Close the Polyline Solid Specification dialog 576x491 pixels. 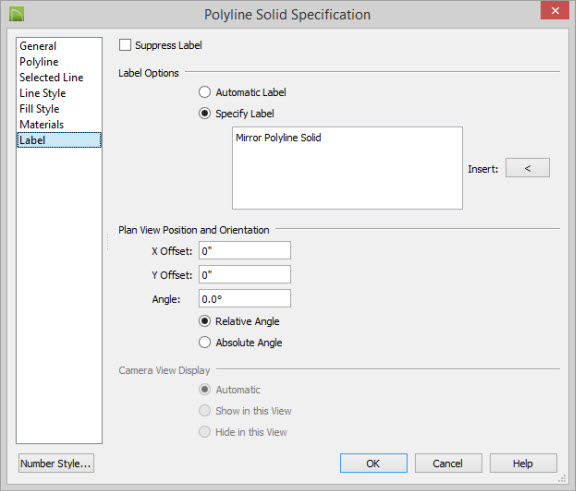(555, 10)
